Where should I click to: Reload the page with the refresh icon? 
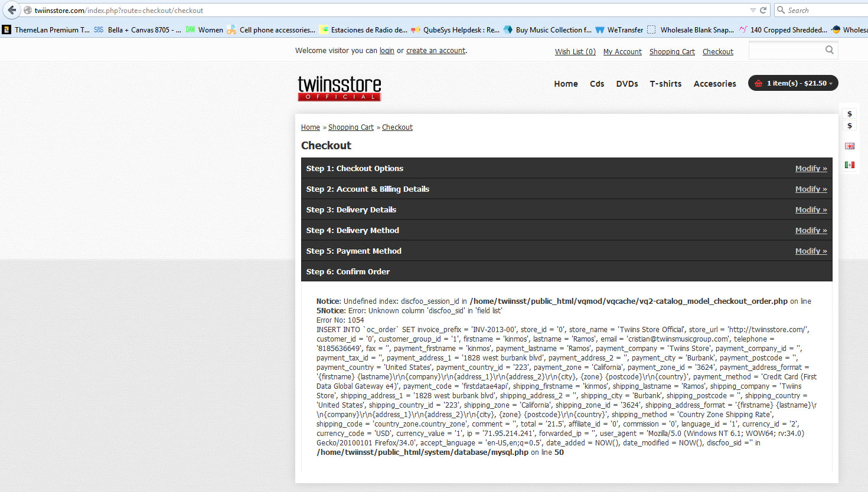(763, 10)
